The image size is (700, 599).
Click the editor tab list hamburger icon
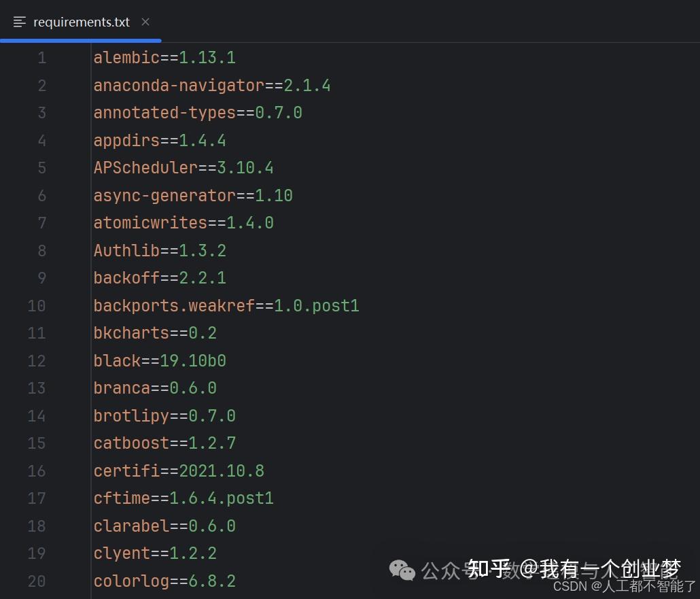tap(19, 21)
